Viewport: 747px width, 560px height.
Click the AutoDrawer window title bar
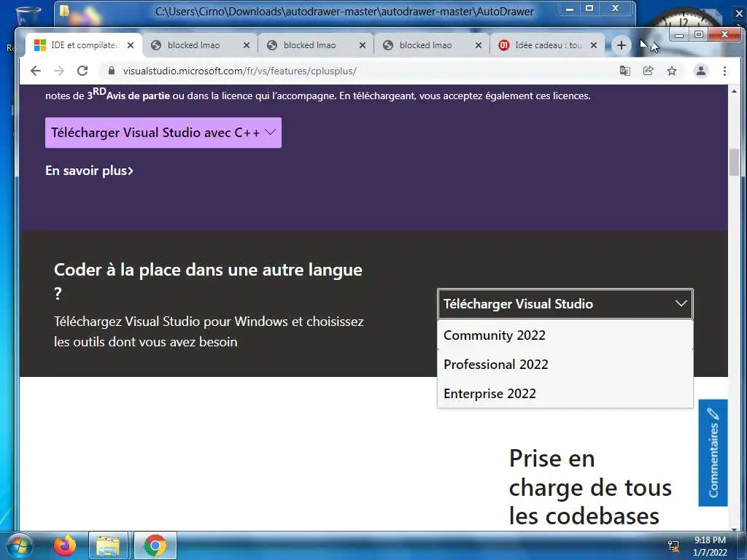click(344, 12)
